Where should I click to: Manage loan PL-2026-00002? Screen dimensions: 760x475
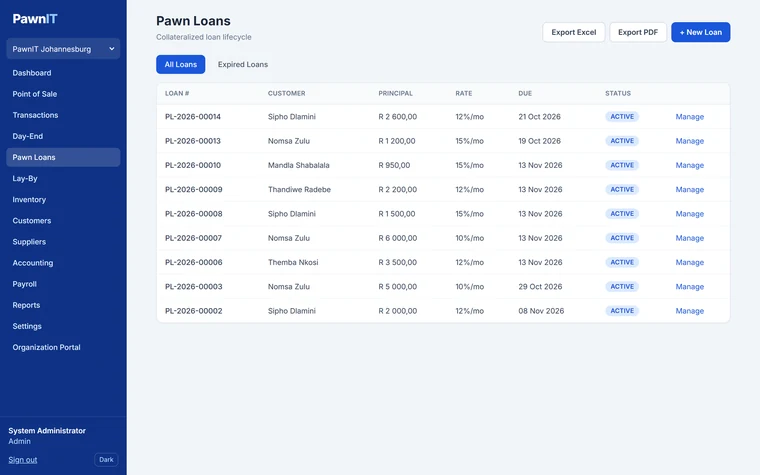pyautogui.click(x=690, y=311)
